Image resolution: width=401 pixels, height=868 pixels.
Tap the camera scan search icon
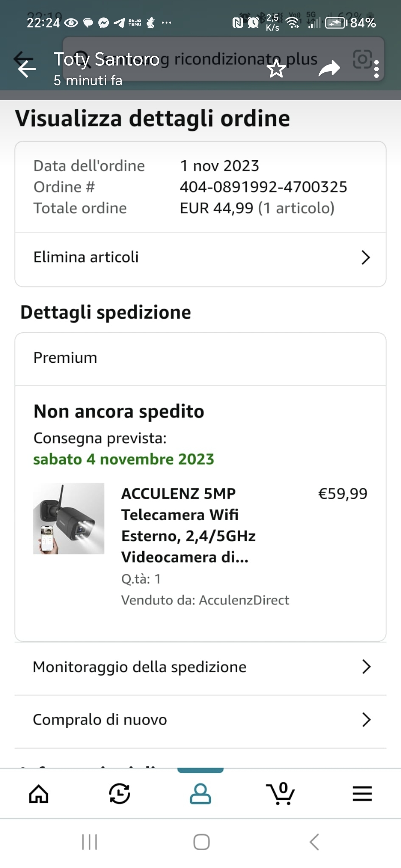tap(362, 59)
